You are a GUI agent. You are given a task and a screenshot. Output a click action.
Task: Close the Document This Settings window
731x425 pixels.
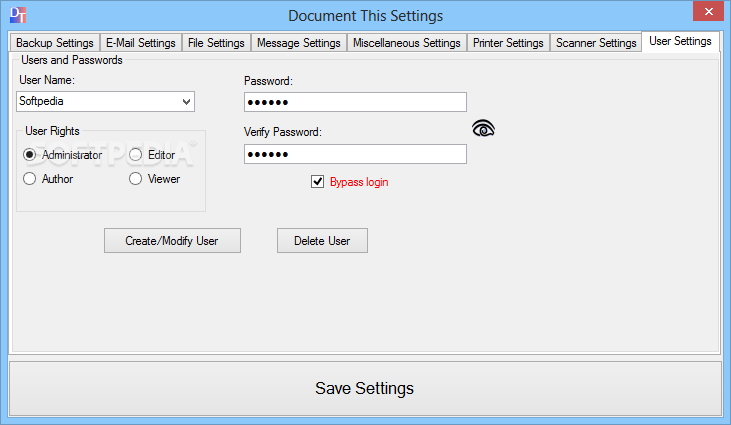click(x=708, y=11)
